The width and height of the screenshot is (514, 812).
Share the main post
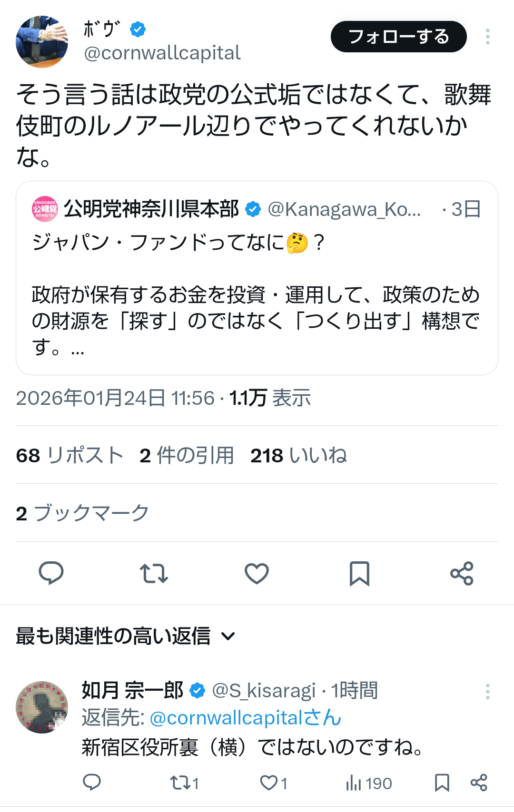(462, 573)
